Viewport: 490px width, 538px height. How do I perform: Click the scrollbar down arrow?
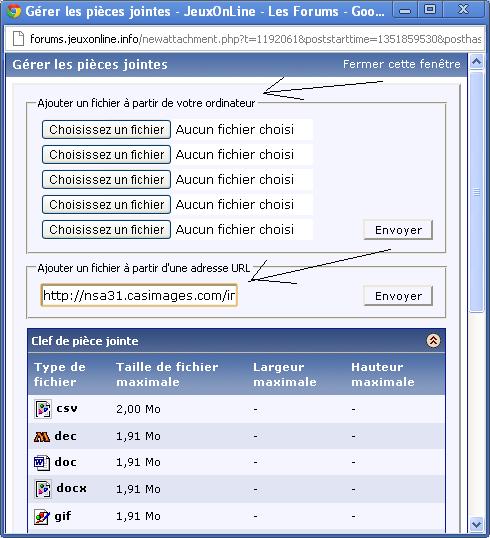point(476,524)
